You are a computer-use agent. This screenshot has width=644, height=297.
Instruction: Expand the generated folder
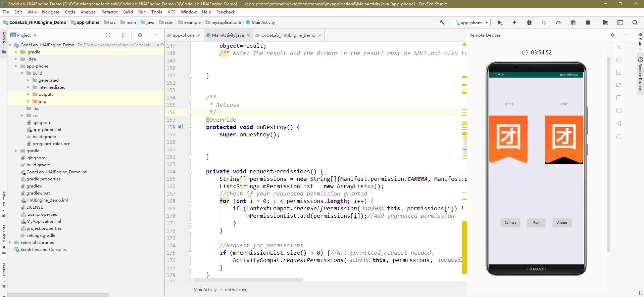tap(28, 80)
